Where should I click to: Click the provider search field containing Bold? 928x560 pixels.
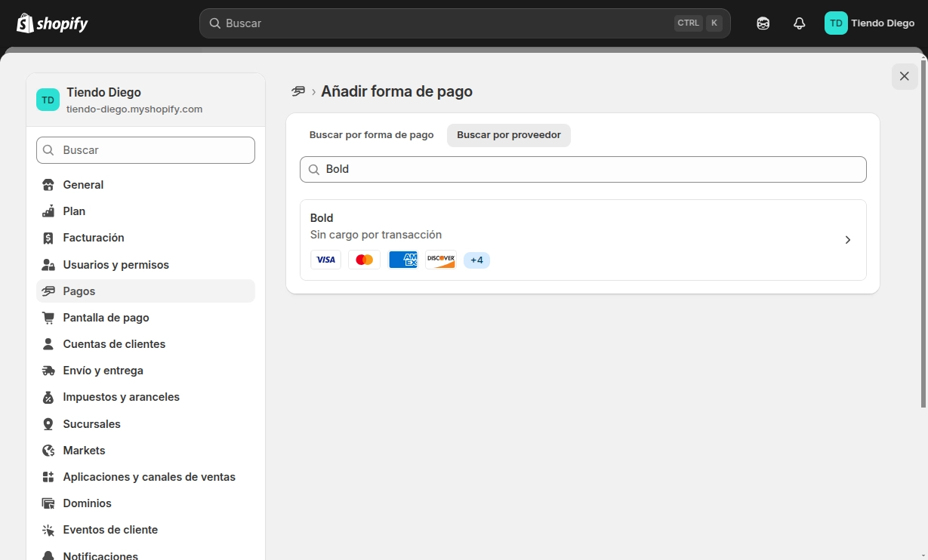[583, 169]
